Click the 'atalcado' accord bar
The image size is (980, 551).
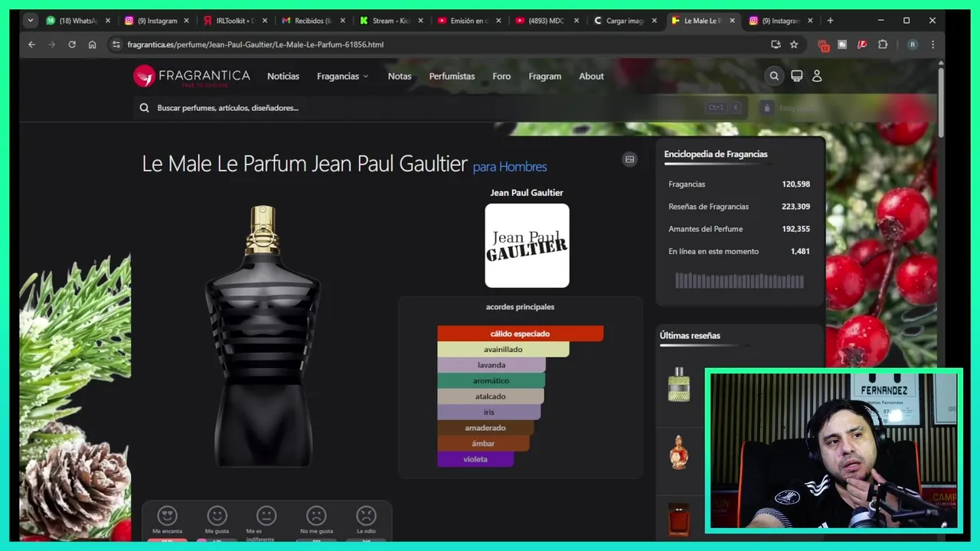coord(490,396)
